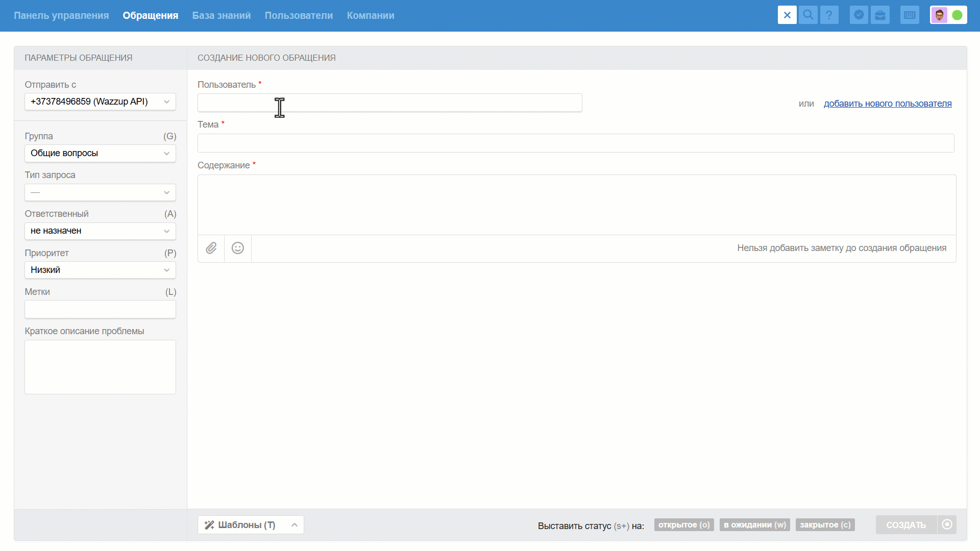980x551 pixels.
Task: Set status to открытое (o)
Action: click(684, 525)
